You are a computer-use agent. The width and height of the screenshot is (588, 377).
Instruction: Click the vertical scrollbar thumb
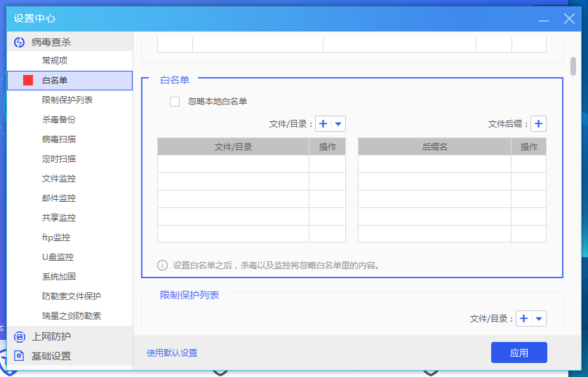(573, 67)
